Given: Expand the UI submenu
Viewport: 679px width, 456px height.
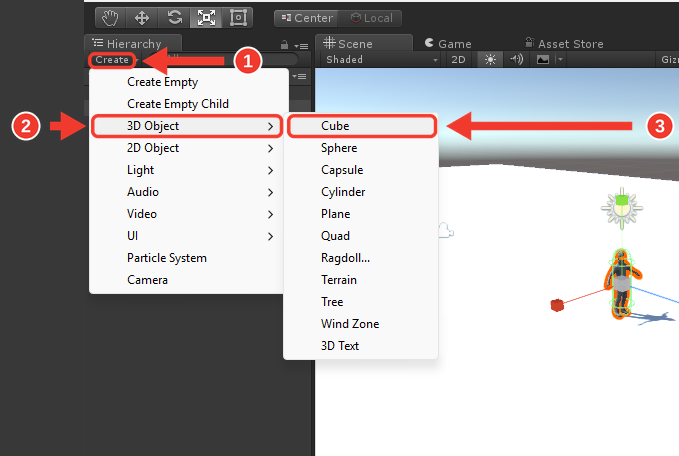Looking at the screenshot, I should [x=188, y=236].
